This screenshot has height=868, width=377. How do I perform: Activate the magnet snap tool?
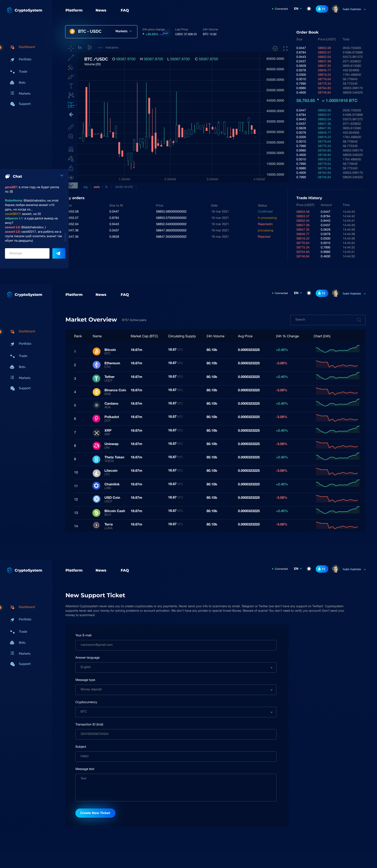click(x=71, y=149)
